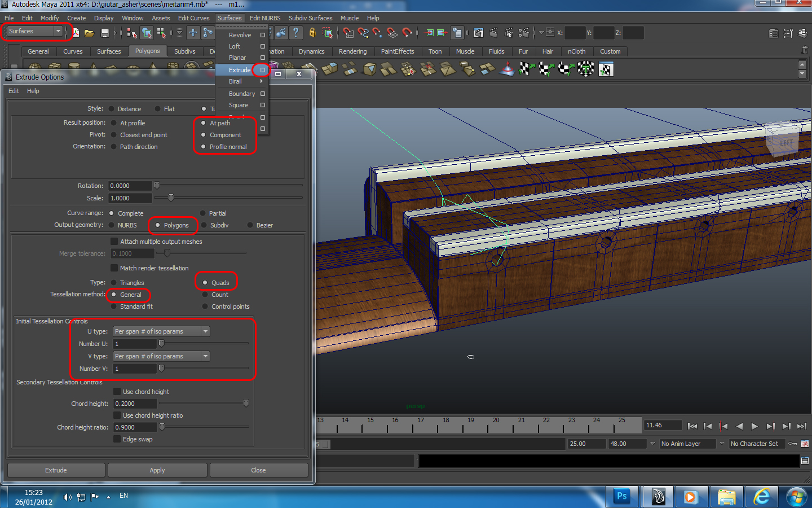Expand the V type dropdown

161,356
